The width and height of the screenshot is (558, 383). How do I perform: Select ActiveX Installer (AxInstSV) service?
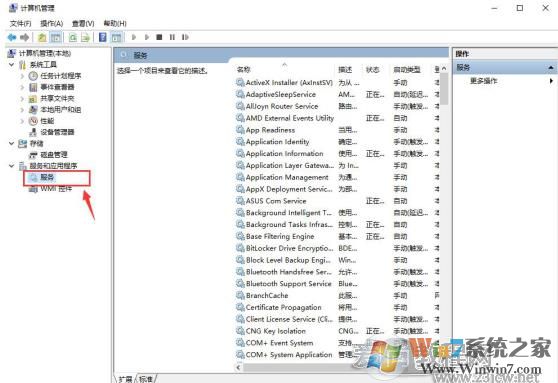coord(338,83)
